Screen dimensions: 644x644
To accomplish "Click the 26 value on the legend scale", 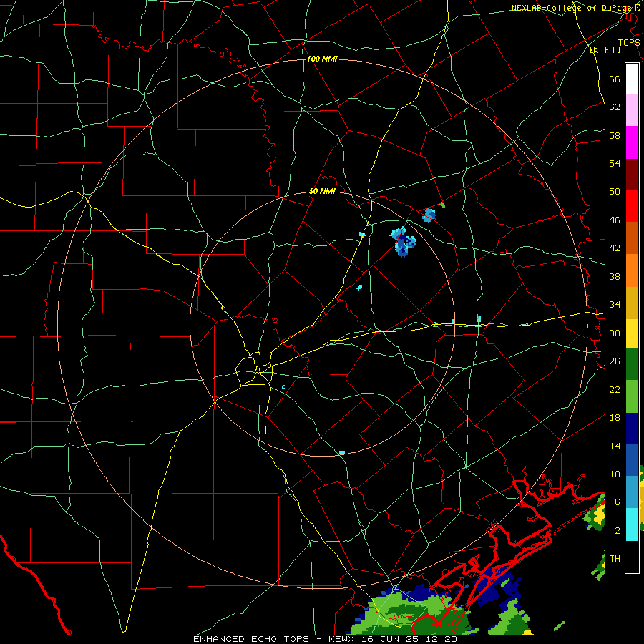I will click(x=615, y=361).
